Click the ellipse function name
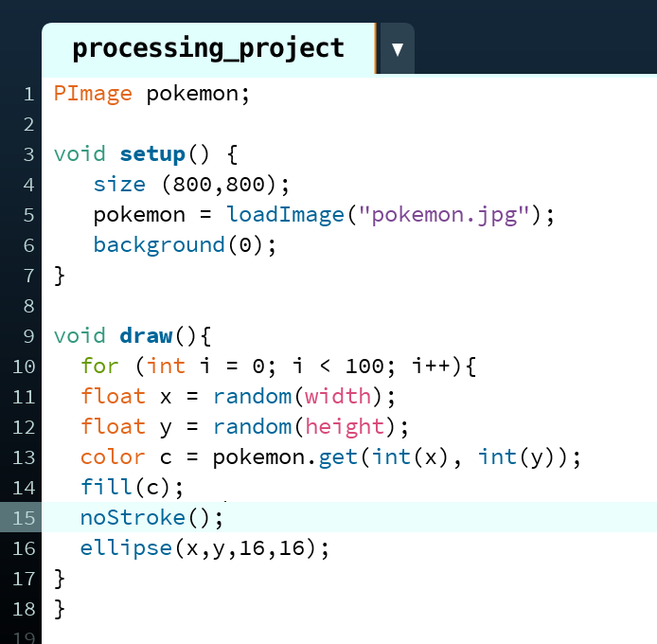Screen dimensions: 657x644 [x=126, y=549]
